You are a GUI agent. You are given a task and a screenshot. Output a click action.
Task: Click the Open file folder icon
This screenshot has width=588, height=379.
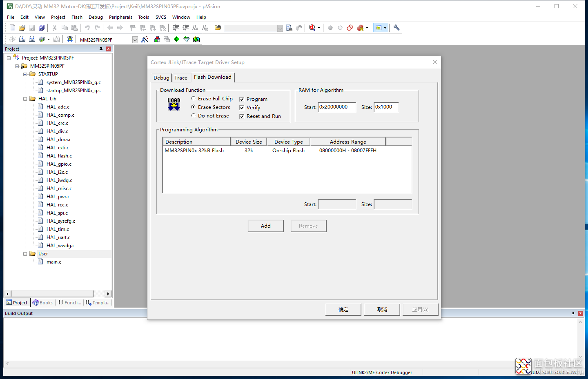point(22,28)
